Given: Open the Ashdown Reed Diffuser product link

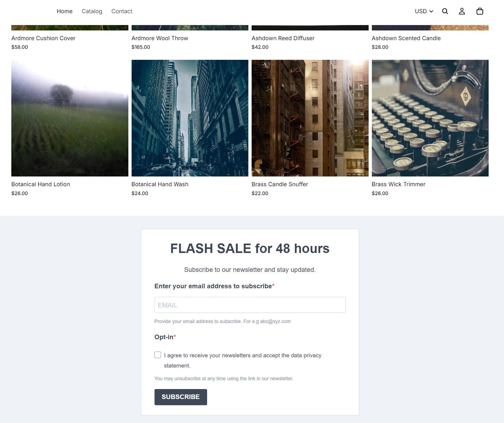Looking at the screenshot, I should pyautogui.click(x=283, y=38).
